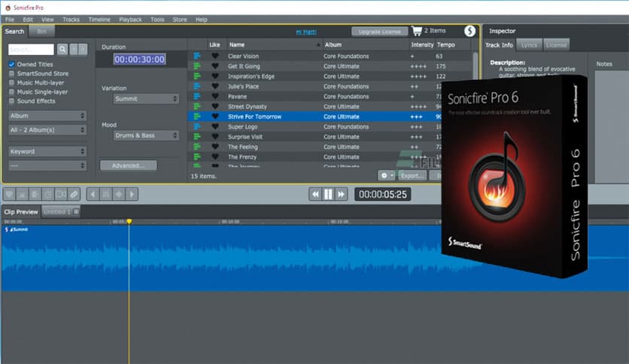This screenshot has height=364, width=629.
Task: Select the Clip Preview tab
Action: pyautogui.click(x=21, y=211)
